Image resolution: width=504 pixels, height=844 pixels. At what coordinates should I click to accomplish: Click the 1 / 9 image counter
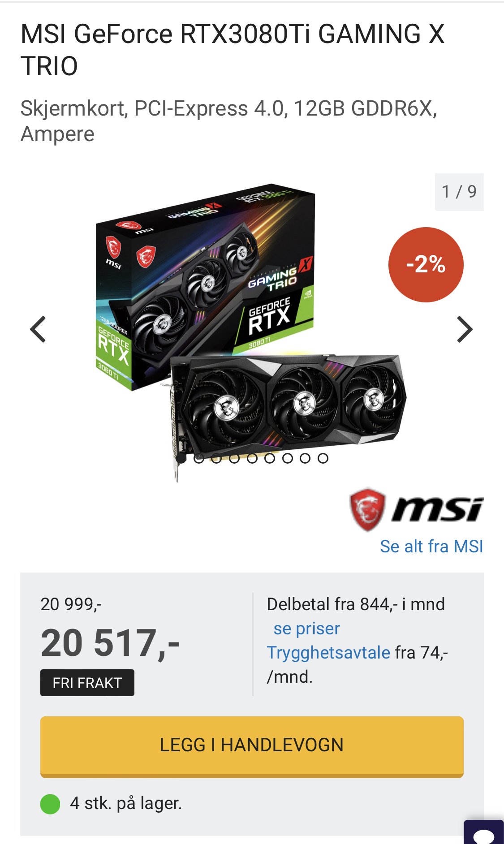(x=459, y=192)
